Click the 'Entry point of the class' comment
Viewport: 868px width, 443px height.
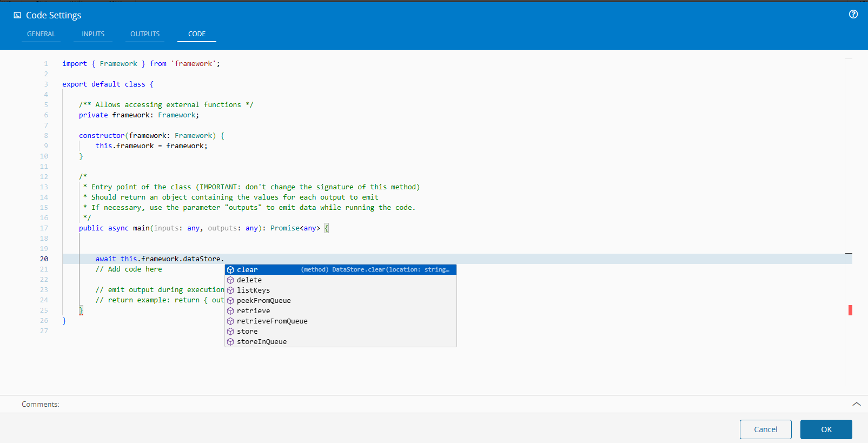click(251, 187)
